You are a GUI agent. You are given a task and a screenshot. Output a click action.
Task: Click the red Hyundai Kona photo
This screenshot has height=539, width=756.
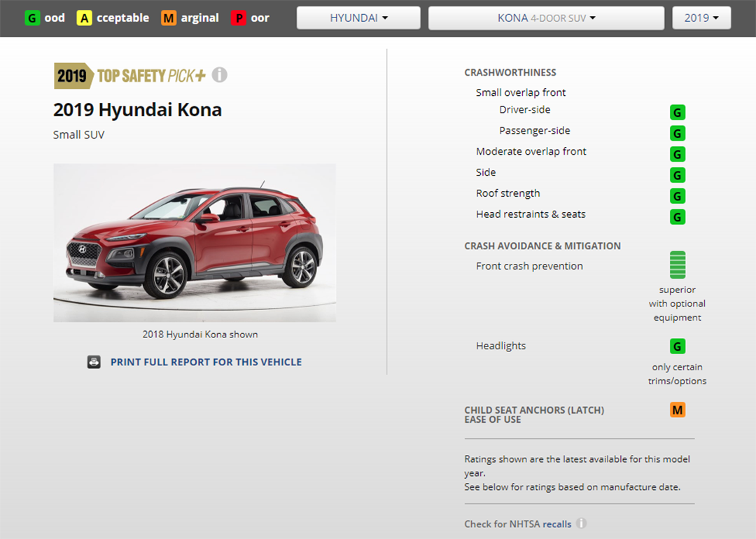click(x=195, y=243)
